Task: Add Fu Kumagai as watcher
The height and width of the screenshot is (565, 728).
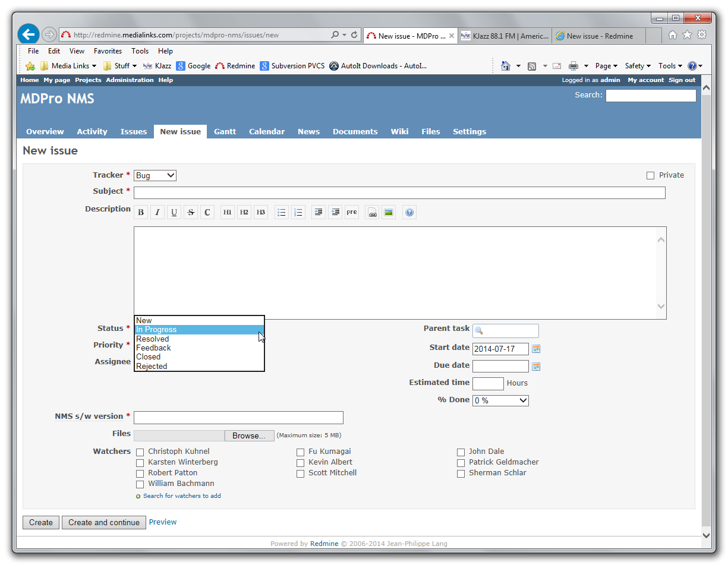Action: tap(301, 452)
